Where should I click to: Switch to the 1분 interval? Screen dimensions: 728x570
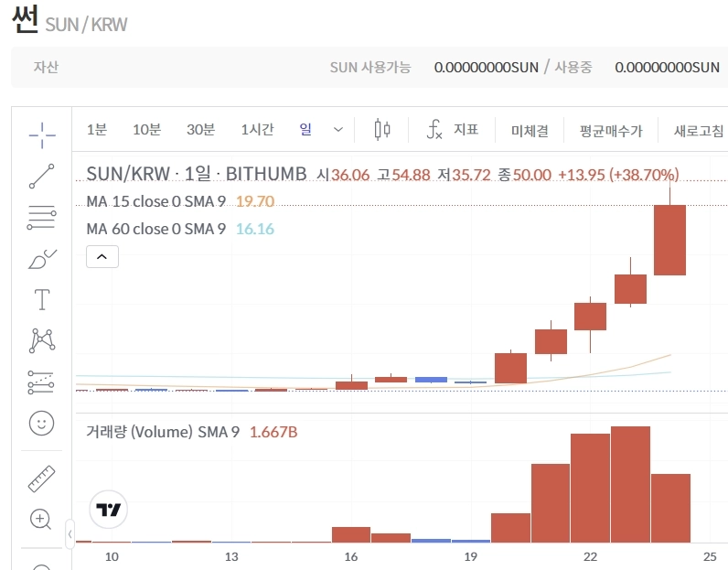[x=97, y=130]
